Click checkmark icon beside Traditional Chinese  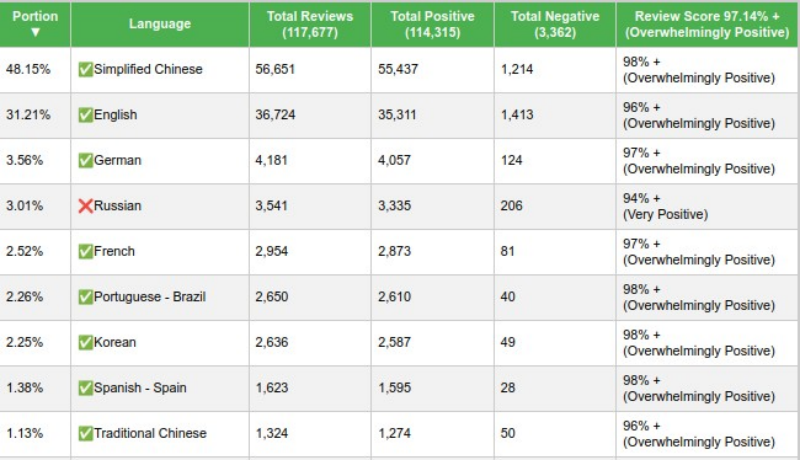tap(85, 434)
